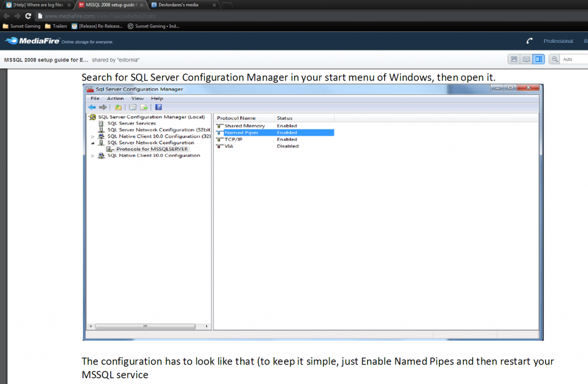Image resolution: width=588 pixels, height=384 pixels.
Task: Click the MediaFire logo
Action: click(x=32, y=41)
